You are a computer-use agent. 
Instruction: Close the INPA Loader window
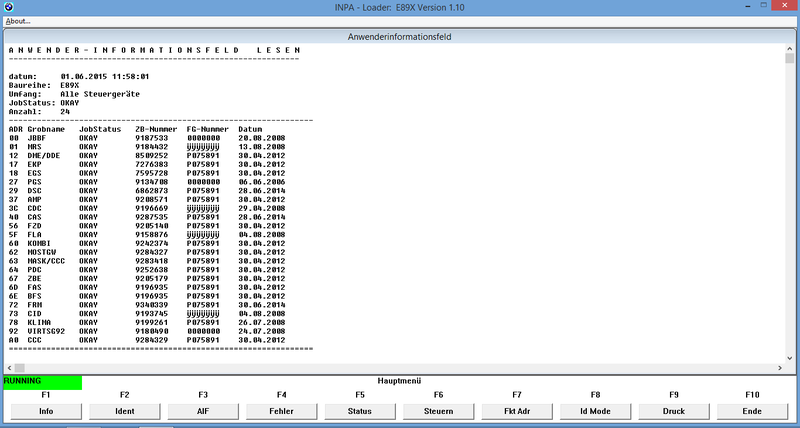[785, 6]
